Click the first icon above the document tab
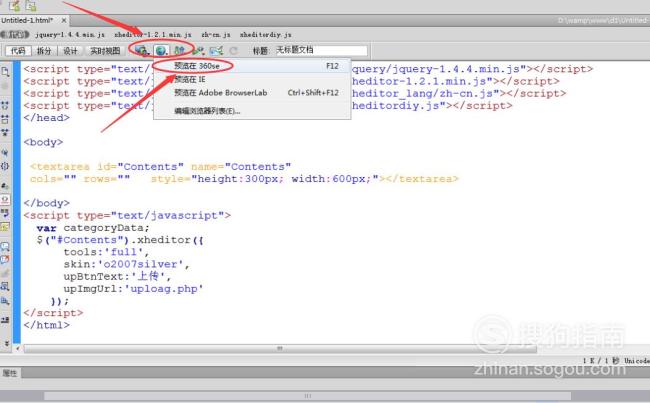This screenshot has height=403, width=650. [x=15, y=5]
